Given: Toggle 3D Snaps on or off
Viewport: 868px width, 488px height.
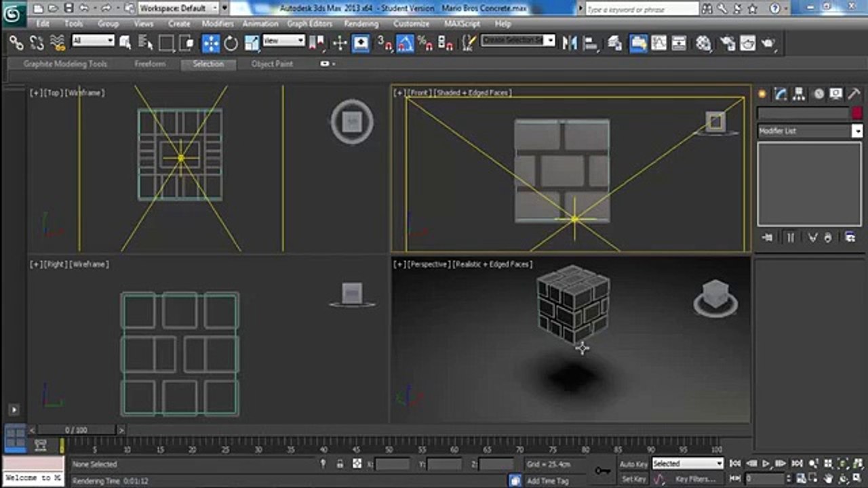Looking at the screenshot, I should click(384, 43).
